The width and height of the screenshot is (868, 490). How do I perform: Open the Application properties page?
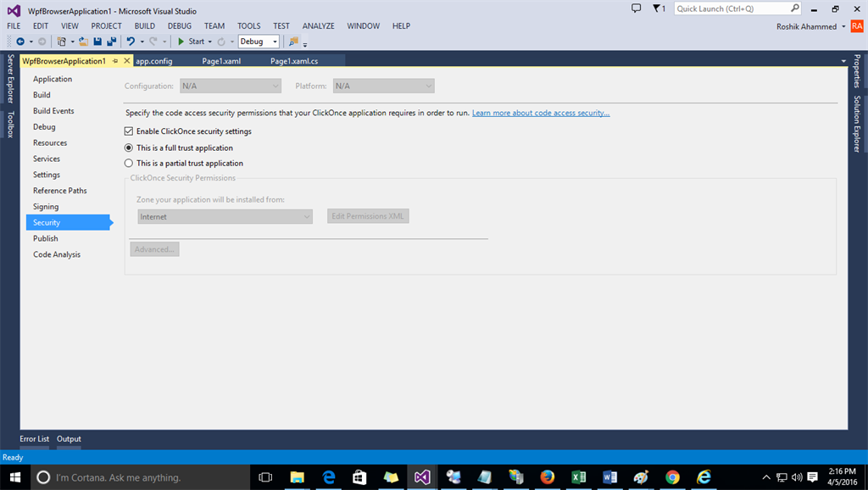click(53, 79)
